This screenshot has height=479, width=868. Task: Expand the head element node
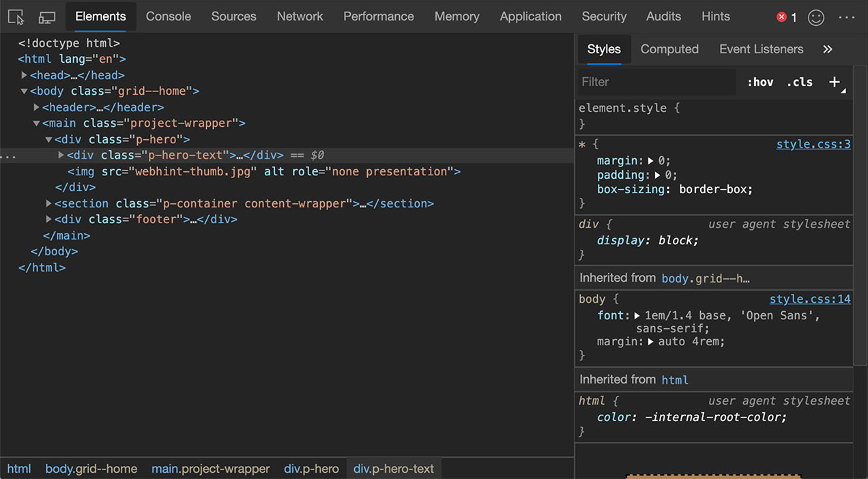click(x=25, y=75)
